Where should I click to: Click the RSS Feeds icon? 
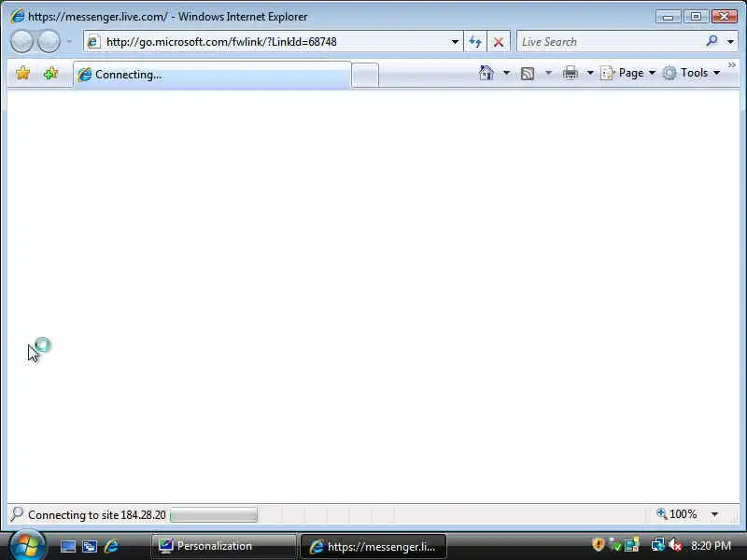(528, 74)
